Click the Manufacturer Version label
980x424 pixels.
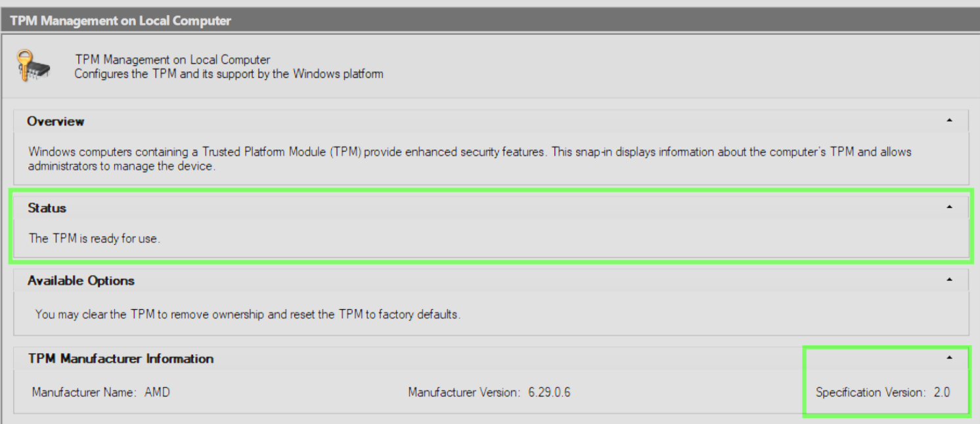click(464, 393)
